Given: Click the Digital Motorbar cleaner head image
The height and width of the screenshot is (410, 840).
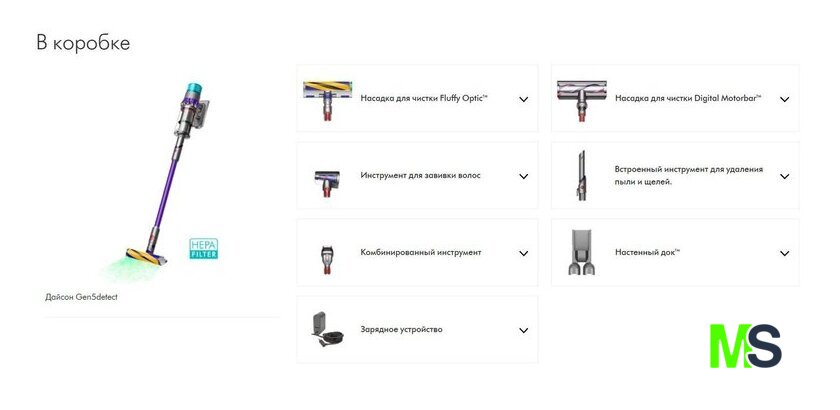Looking at the screenshot, I should tap(582, 101).
